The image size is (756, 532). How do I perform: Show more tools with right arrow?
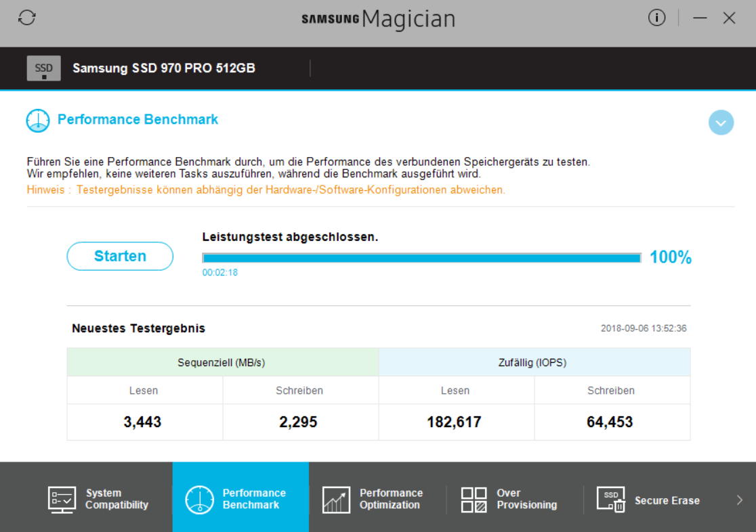[x=740, y=500]
